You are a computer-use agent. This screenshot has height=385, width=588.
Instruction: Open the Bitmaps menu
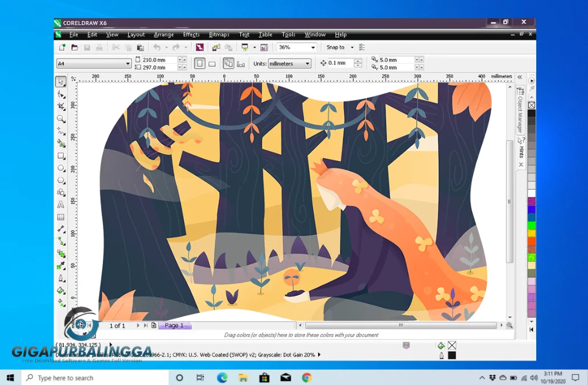pyautogui.click(x=219, y=35)
